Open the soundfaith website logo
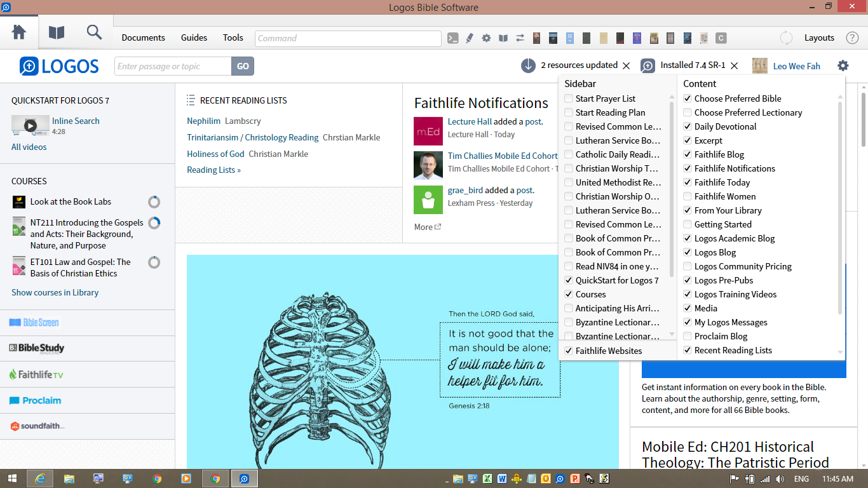This screenshot has width=868, height=488. 37,426
